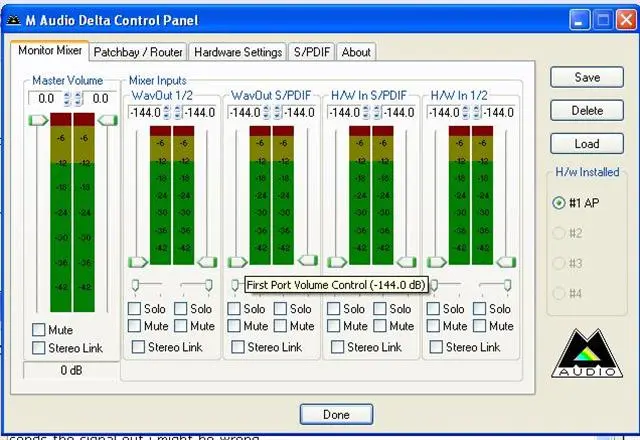
Task: Click the WavOut 1/2 left fader handle
Action: pos(138,261)
